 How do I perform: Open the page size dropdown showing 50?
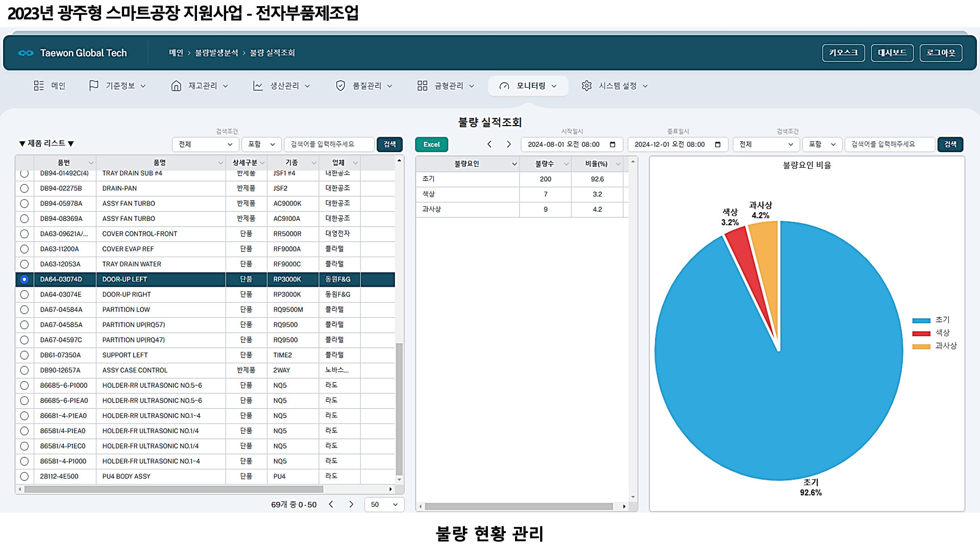384,505
